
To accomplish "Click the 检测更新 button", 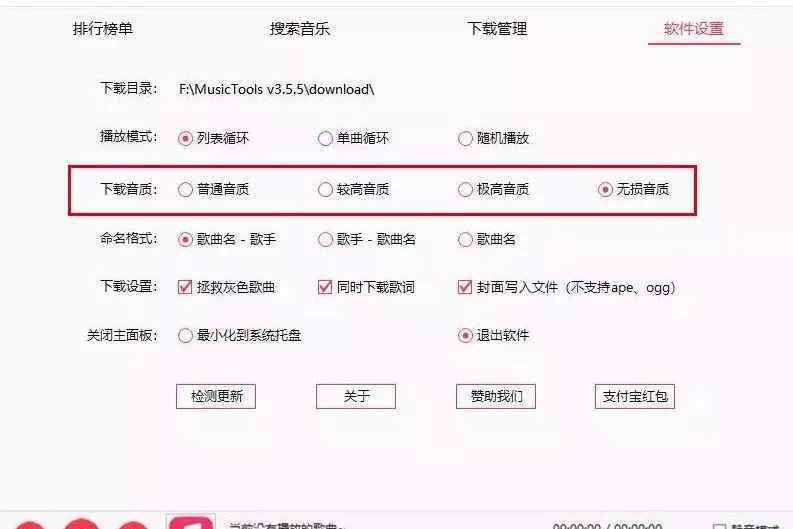I will coord(216,396).
